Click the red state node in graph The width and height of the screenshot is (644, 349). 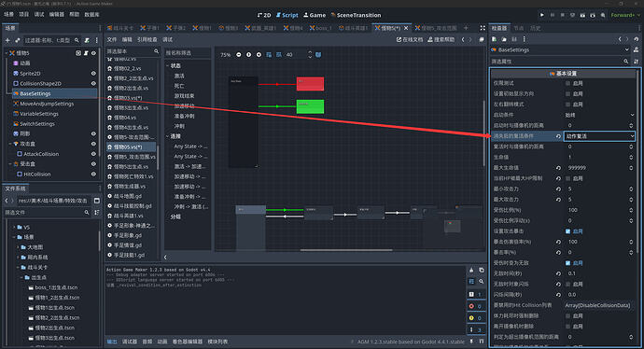click(x=310, y=84)
